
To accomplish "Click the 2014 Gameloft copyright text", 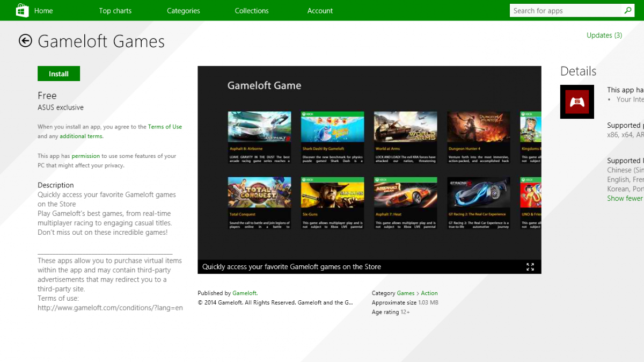I will click(275, 303).
